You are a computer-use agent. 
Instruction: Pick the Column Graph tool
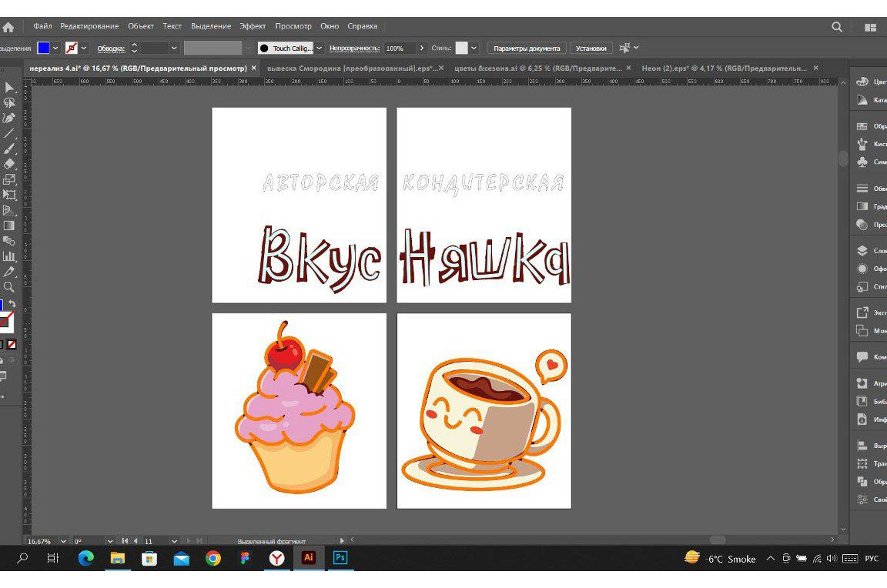pos(9,256)
